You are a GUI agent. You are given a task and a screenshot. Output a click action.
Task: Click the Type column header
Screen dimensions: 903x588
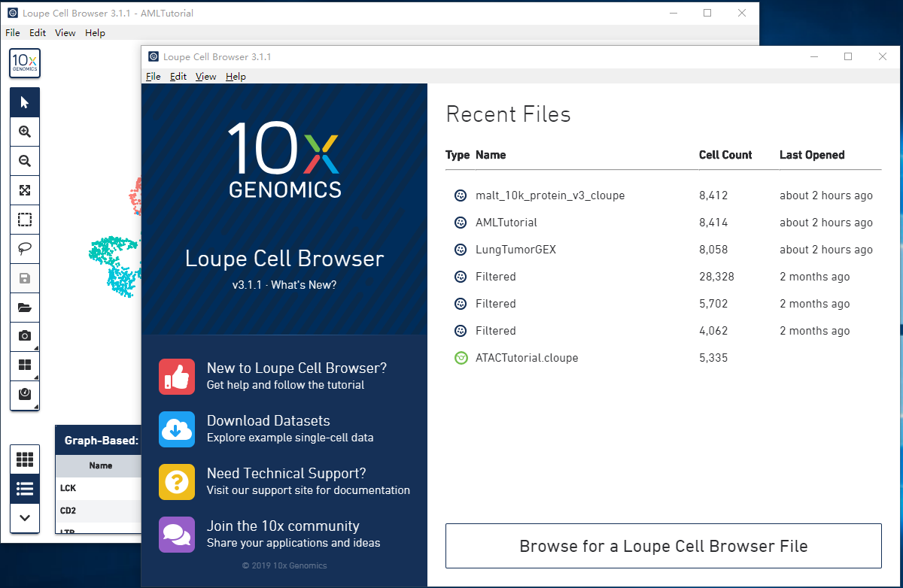(x=458, y=155)
